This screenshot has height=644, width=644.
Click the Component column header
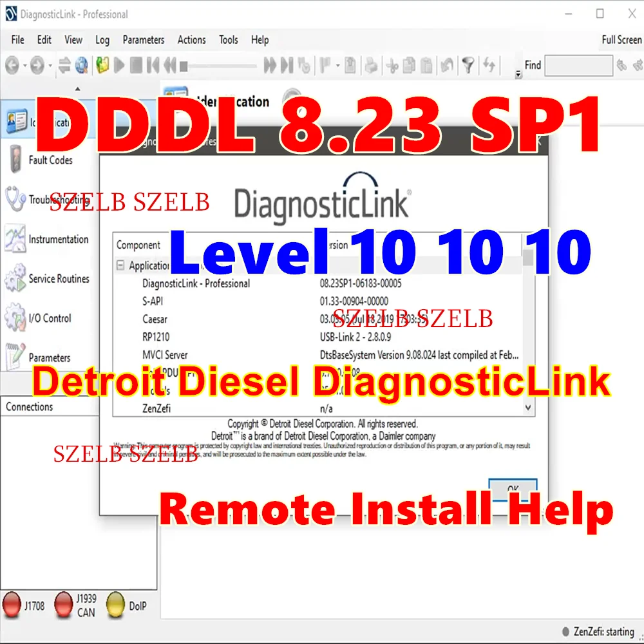point(138,245)
